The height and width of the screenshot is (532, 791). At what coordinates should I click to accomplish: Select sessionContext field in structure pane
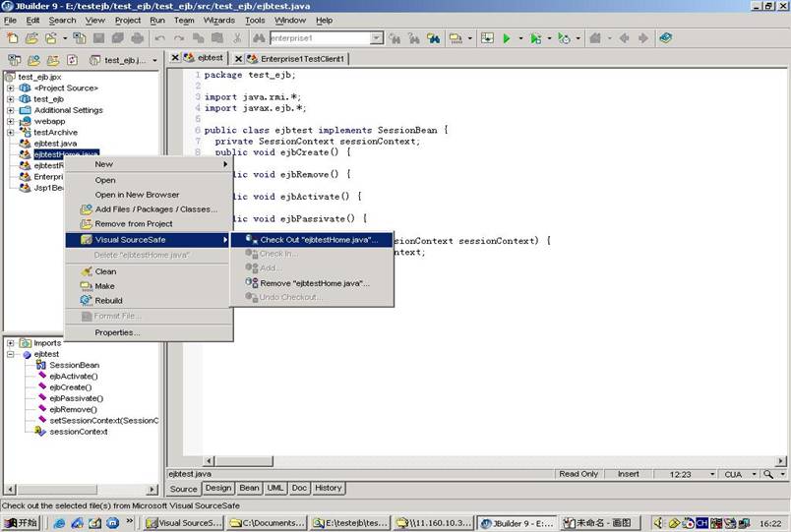click(78, 432)
